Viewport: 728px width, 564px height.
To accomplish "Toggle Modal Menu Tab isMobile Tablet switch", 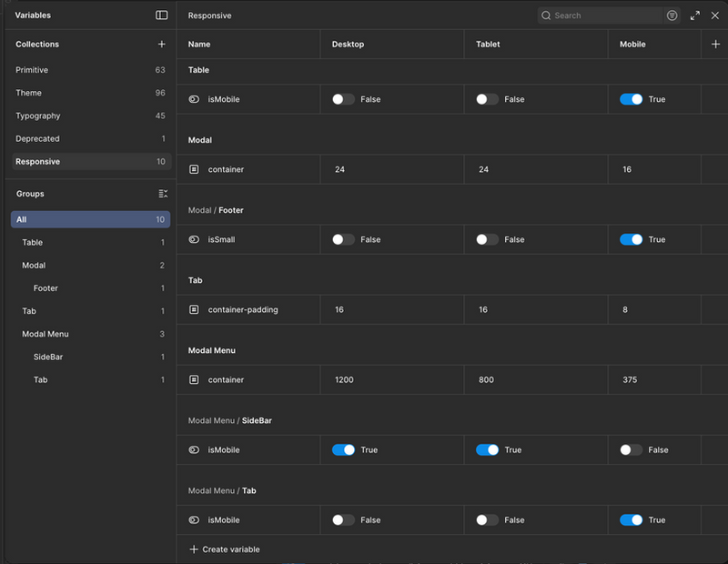I will [x=487, y=519].
